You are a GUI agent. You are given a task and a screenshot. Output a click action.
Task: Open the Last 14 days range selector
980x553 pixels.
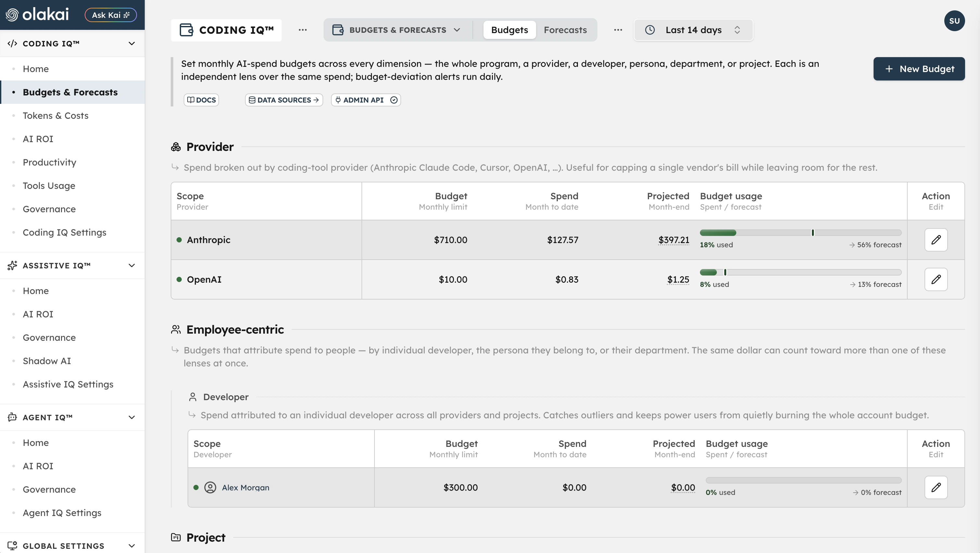pos(693,30)
